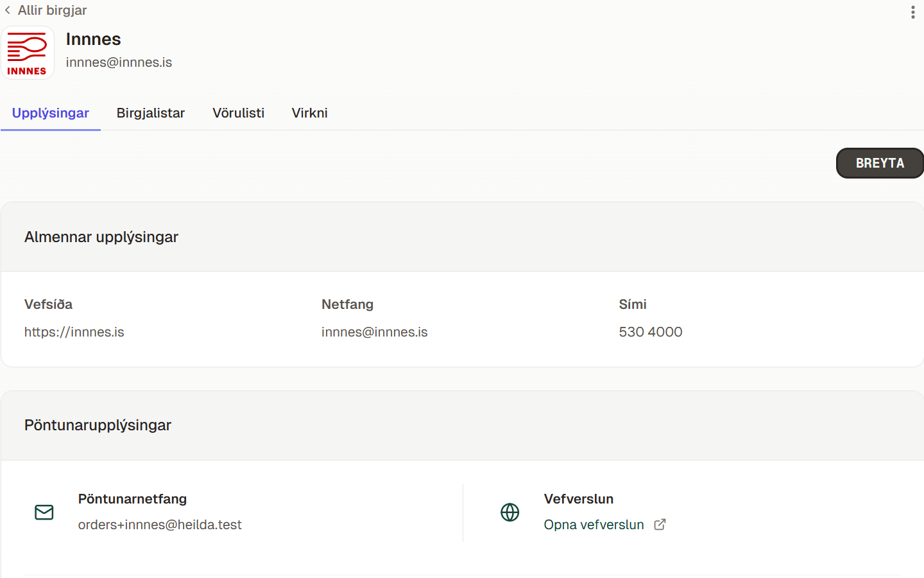924x578 pixels.
Task: Click the Vefsíða field label
Action: tap(49, 304)
